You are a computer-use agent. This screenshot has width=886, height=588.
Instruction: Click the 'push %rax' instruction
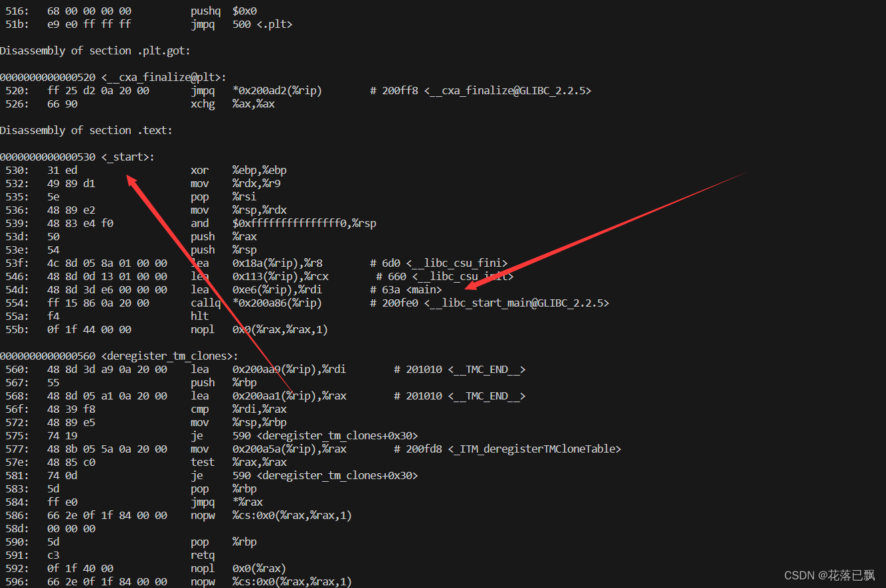coord(223,237)
